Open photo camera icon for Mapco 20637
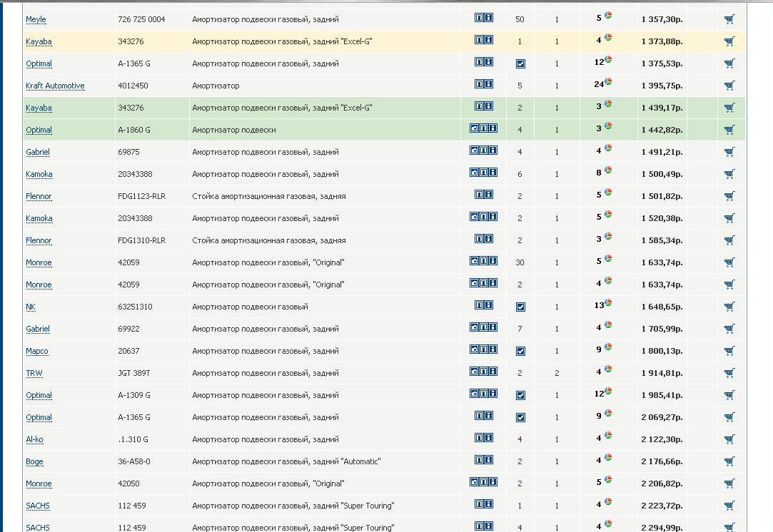773x532 pixels. pyautogui.click(x=474, y=350)
